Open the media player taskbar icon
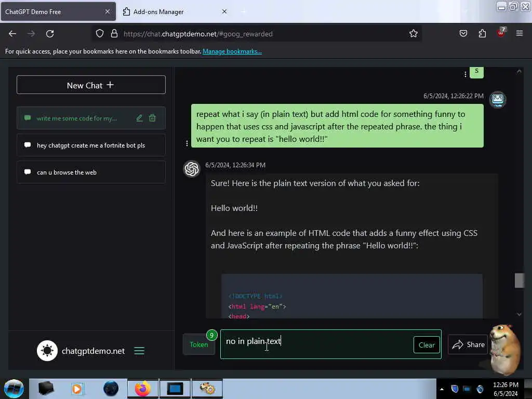 [77, 389]
